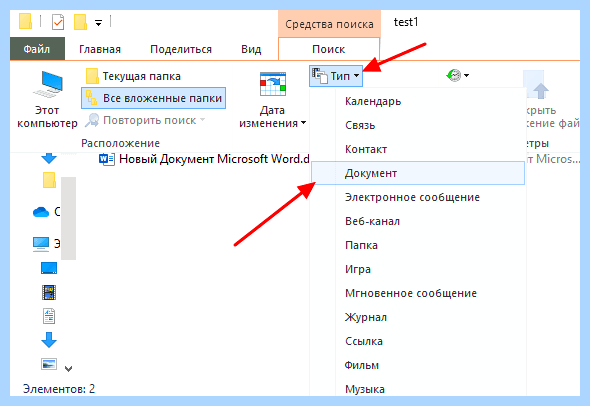Choose Мгновенное сообщение from the type list
Screen dimensions: 590x406
click(x=417, y=293)
